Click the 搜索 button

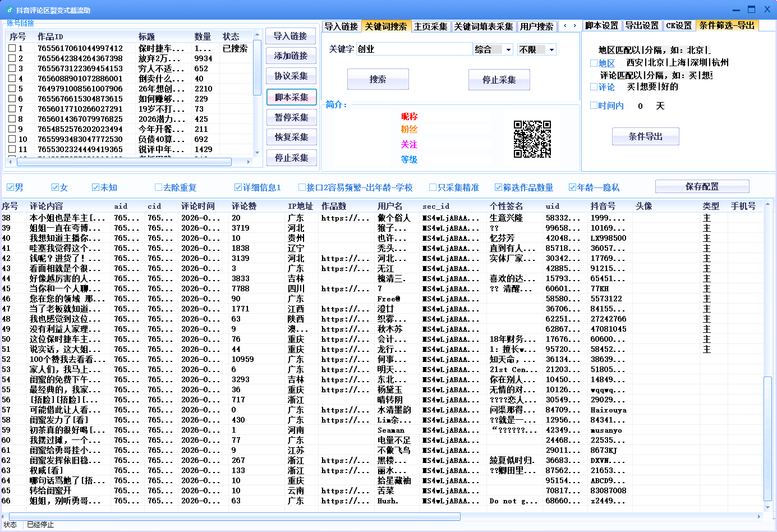click(378, 80)
